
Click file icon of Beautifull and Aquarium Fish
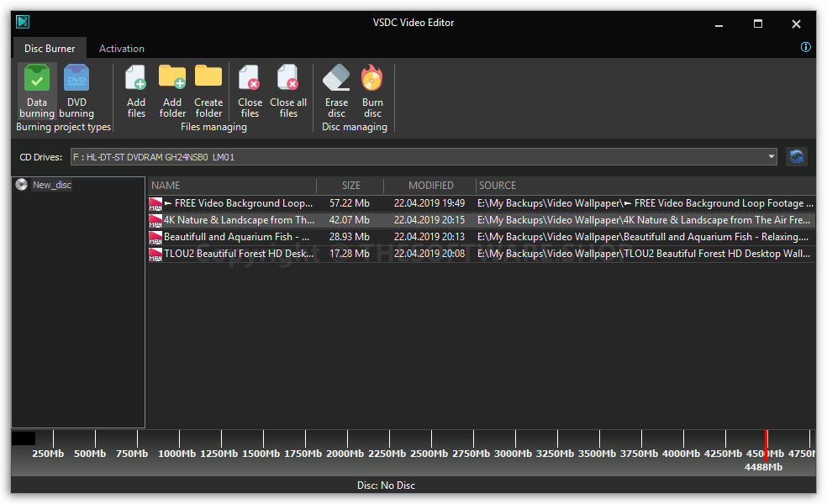(x=155, y=237)
